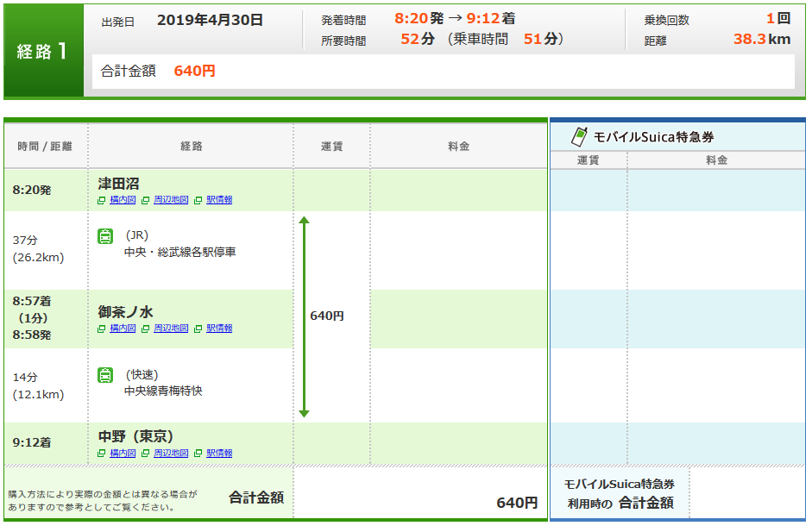Viewport: 812px width, 532px height.
Task: Click the train icon beside 中央線青梅特快
Action: click(105, 375)
